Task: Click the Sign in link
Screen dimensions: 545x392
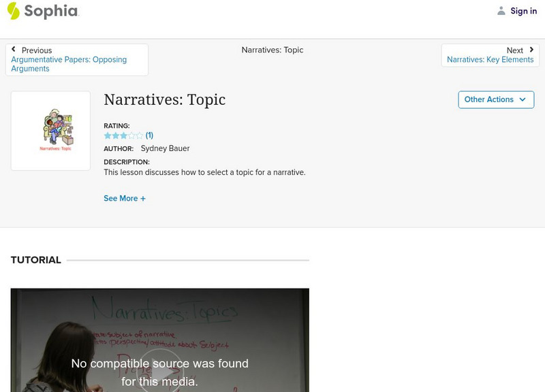Action: point(523,11)
